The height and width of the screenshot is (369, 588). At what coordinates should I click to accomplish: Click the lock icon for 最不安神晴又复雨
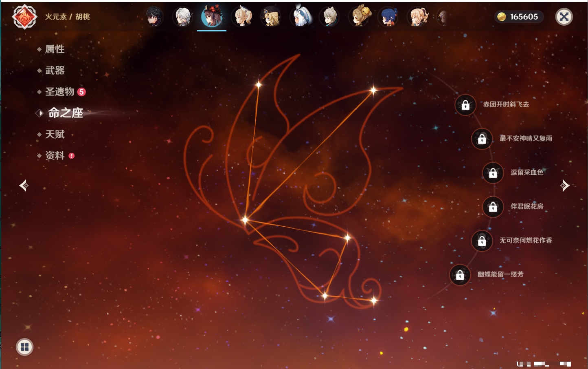482,139
